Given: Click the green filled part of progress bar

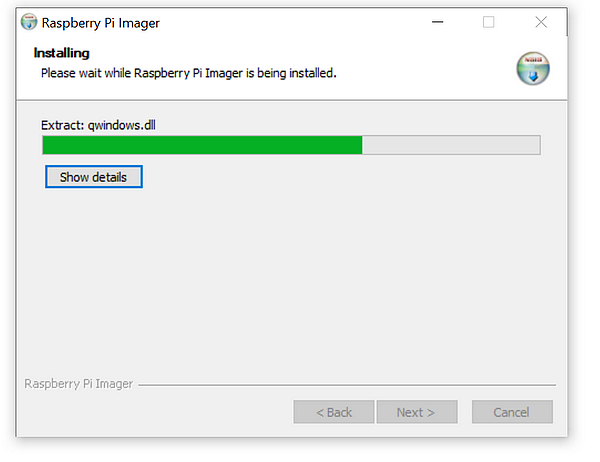Looking at the screenshot, I should click(202, 145).
